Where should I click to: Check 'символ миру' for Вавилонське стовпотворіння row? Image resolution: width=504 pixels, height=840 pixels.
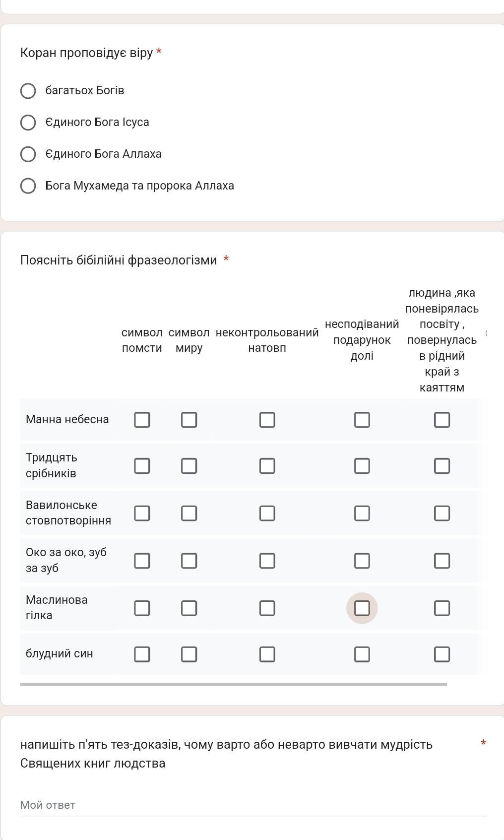tap(189, 513)
